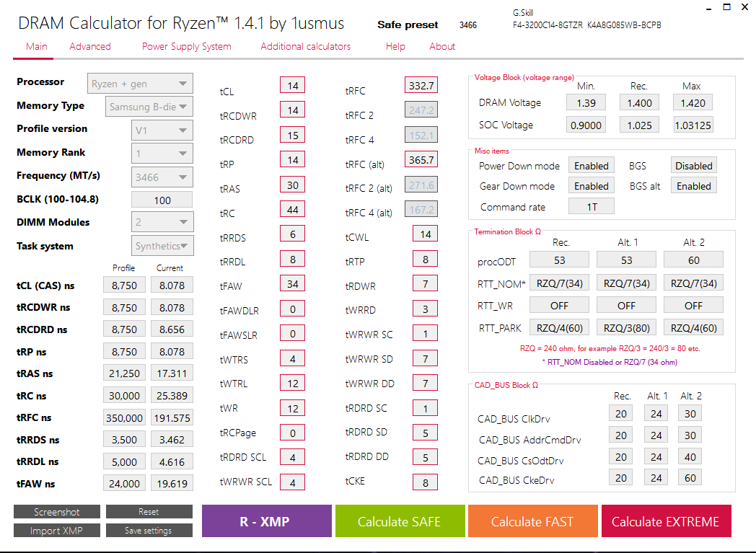Open the DIMM Modules dropdown
The image size is (756, 553).
tap(162, 221)
